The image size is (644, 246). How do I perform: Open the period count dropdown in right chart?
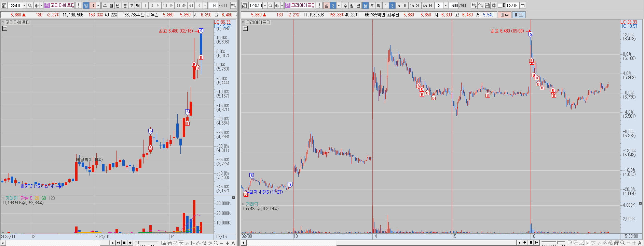click(339, 5)
